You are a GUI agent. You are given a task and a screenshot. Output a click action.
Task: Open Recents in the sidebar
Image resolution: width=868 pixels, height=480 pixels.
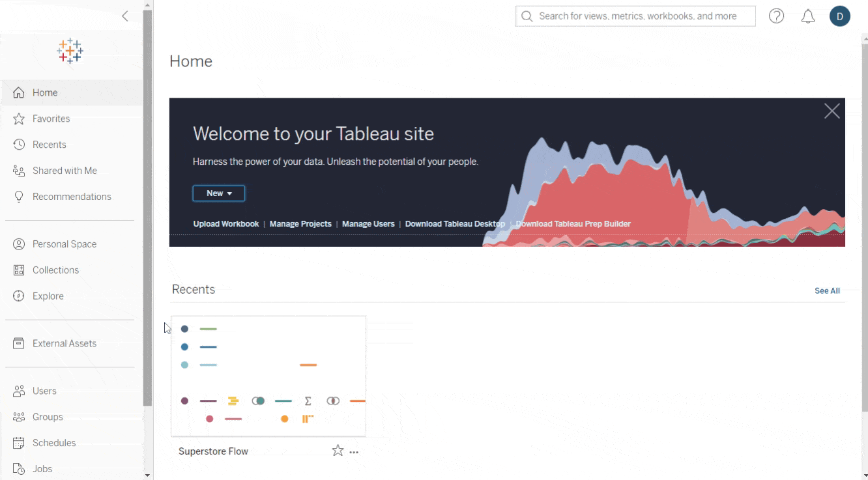tap(50, 145)
